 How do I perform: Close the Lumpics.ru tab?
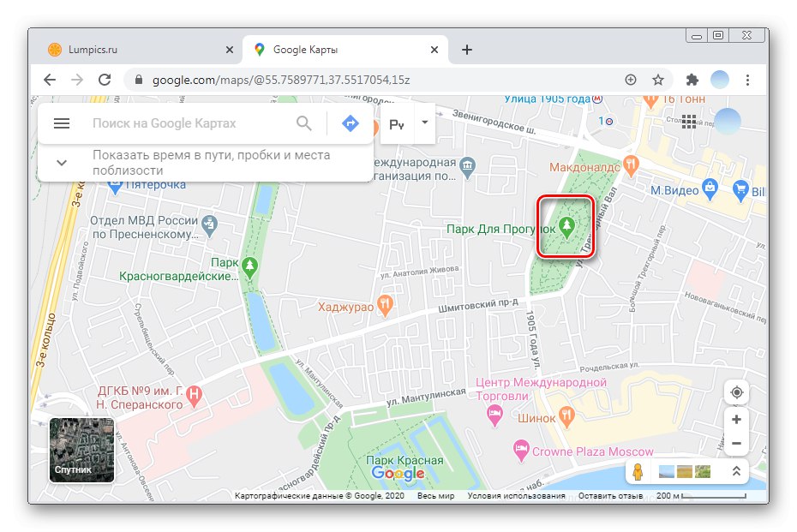point(229,50)
